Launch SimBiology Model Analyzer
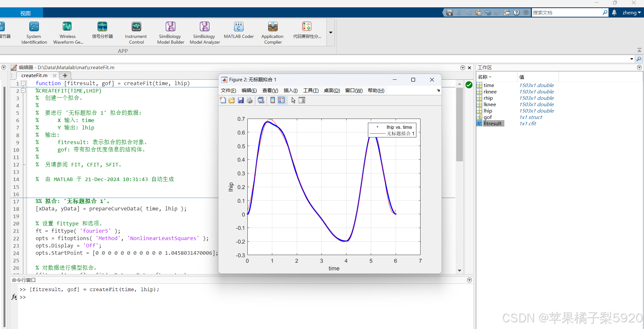The height and width of the screenshot is (329, 644). pyautogui.click(x=205, y=33)
